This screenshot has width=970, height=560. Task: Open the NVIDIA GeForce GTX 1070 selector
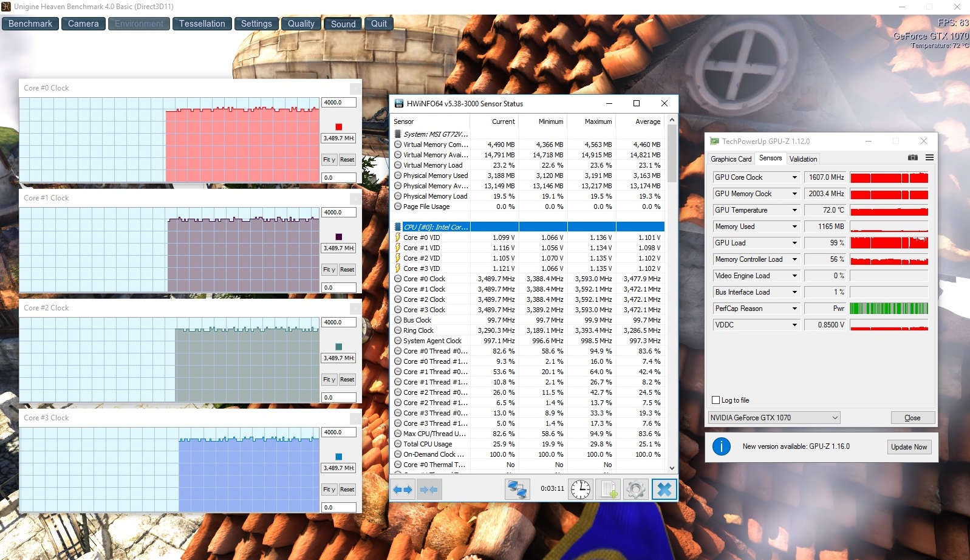[x=774, y=418]
